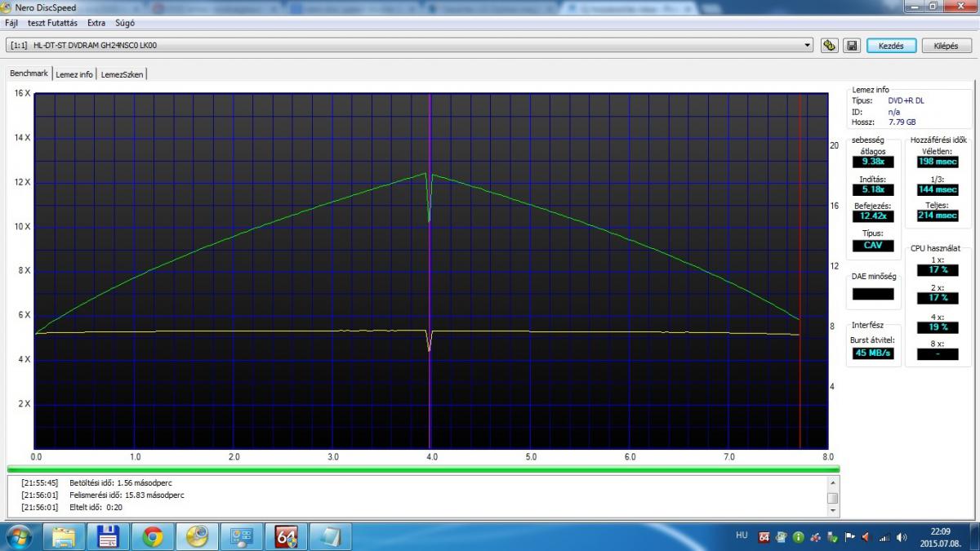Switch to the Lemez info tab

tap(74, 74)
